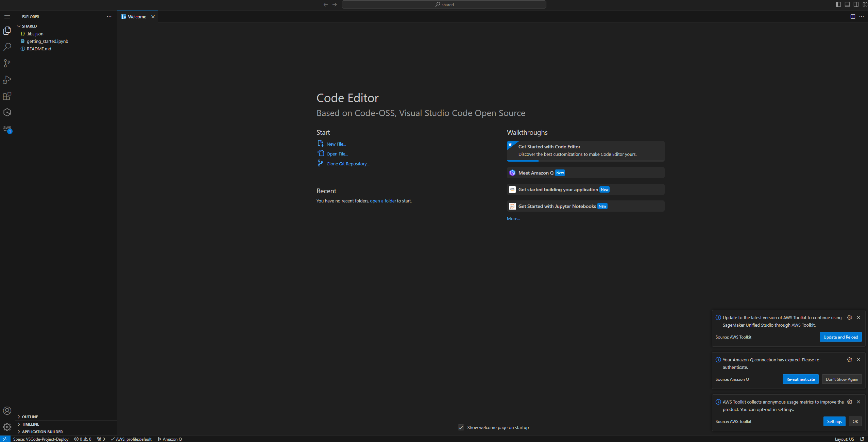Click the remote connection status bar icon
The height and width of the screenshot is (442, 868).
pos(5,439)
